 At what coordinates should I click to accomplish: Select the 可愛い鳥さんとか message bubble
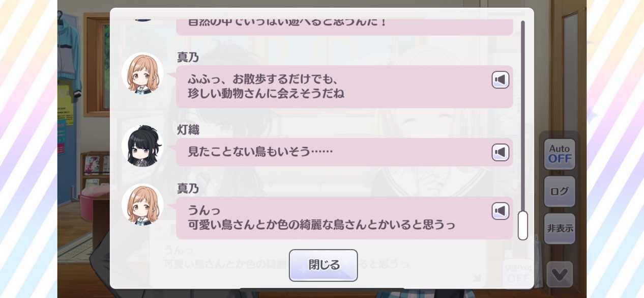pos(344,218)
